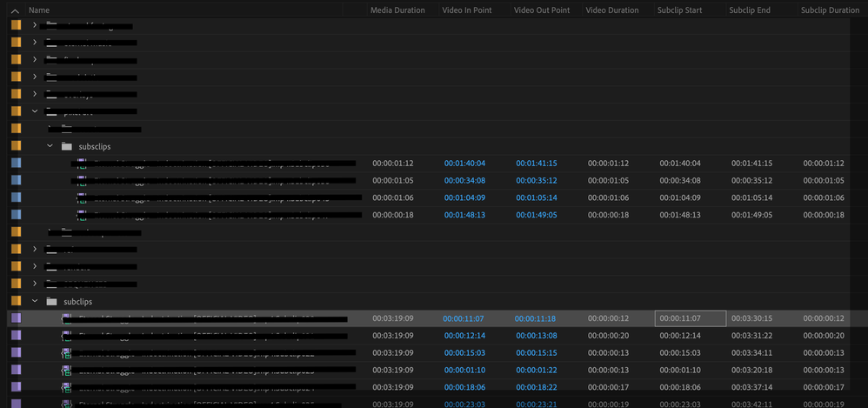Click the sort direction arrow beside Name header
The image size is (868, 408).
15,10
